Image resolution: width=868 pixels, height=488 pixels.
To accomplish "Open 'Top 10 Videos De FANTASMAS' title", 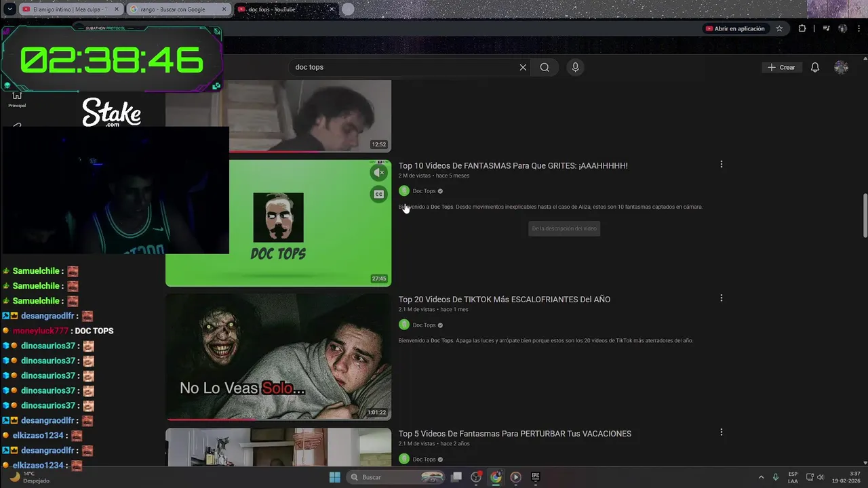I will pyautogui.click(x=513, y=165).
